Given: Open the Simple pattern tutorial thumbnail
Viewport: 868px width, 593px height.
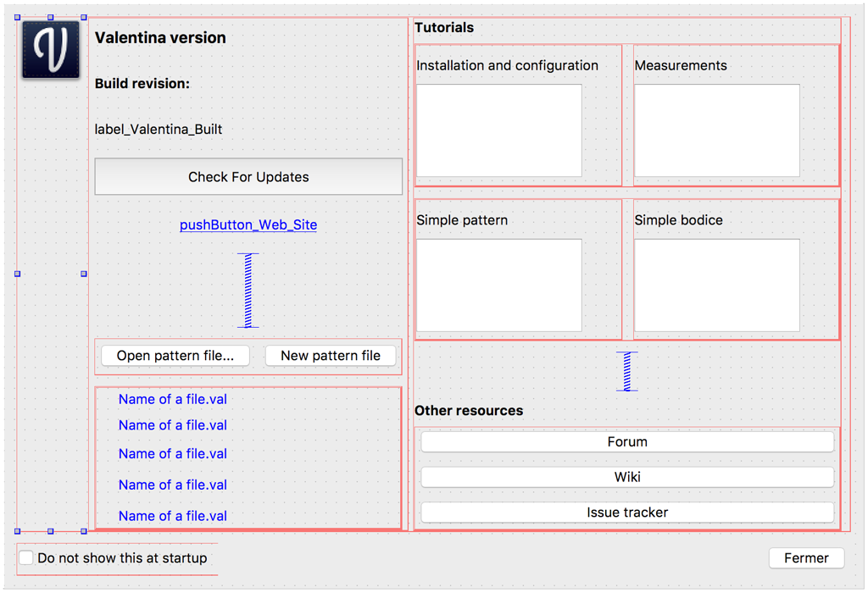Looking at the screenshot, I should pos(498,285).
